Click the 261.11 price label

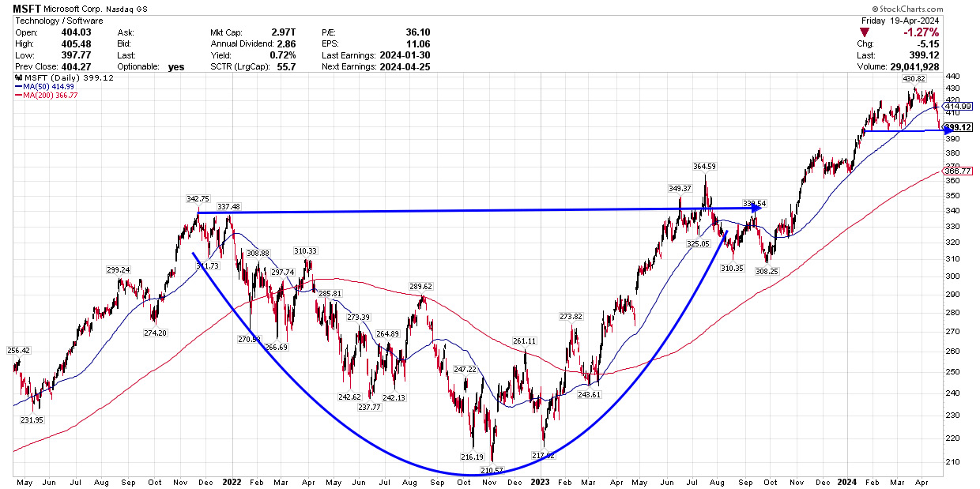pos(523,340)
